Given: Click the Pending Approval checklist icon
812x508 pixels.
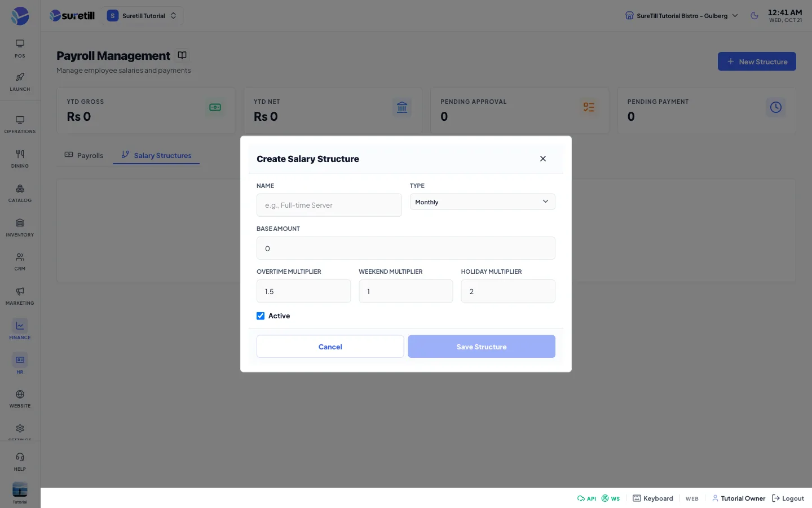Looking at the screenshot, I should click(589, 107).
